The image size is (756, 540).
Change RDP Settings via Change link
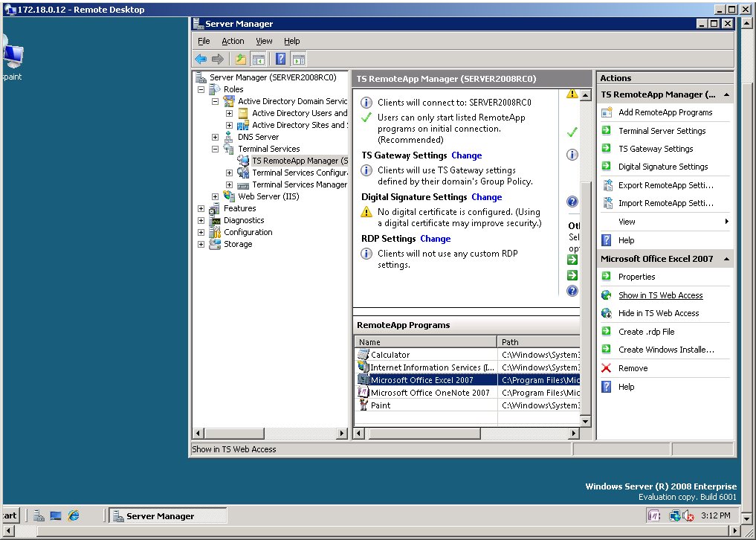pyautogui.click(x=436, y=239)
